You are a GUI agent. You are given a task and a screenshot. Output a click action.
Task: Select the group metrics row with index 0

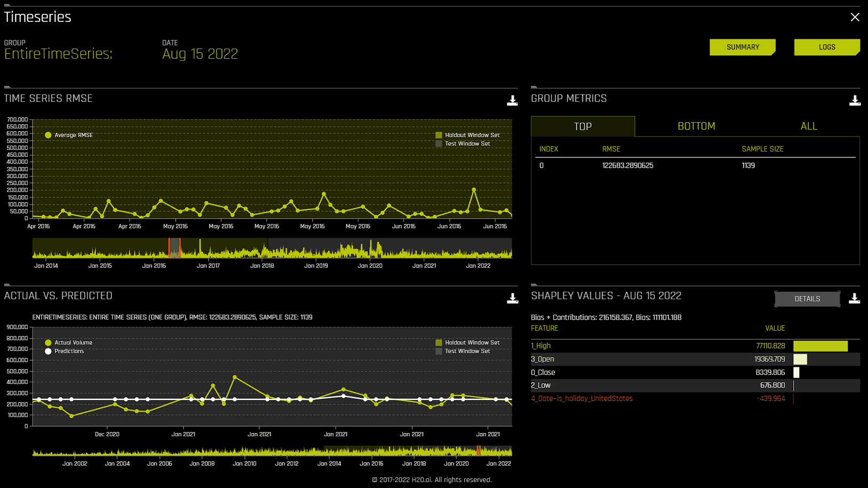click(x=639, y=165)
